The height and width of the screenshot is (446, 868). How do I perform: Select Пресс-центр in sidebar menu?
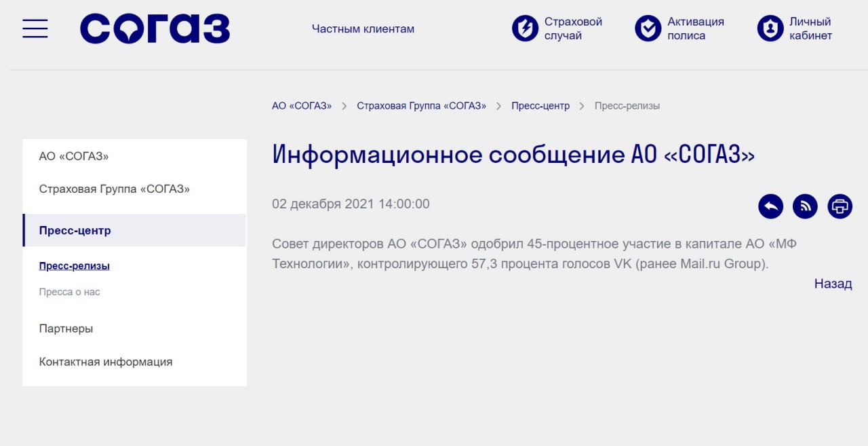tap(134, 230)
